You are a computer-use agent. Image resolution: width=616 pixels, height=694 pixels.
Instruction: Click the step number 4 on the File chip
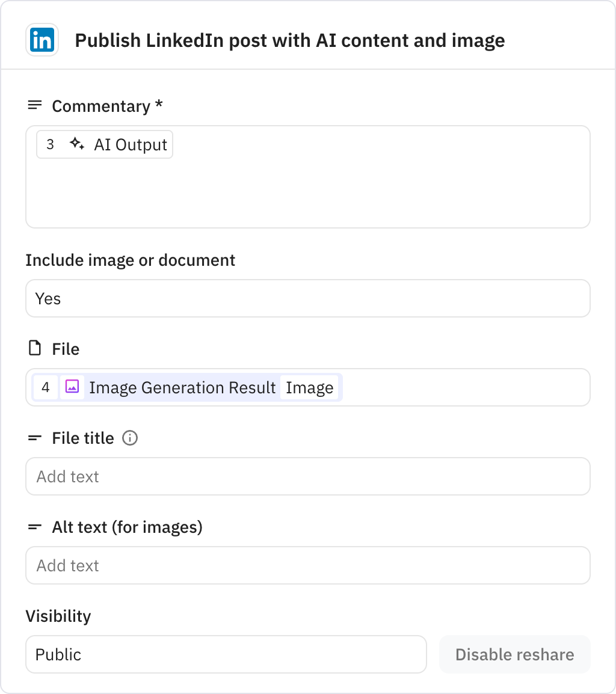[x=46, y=387]
